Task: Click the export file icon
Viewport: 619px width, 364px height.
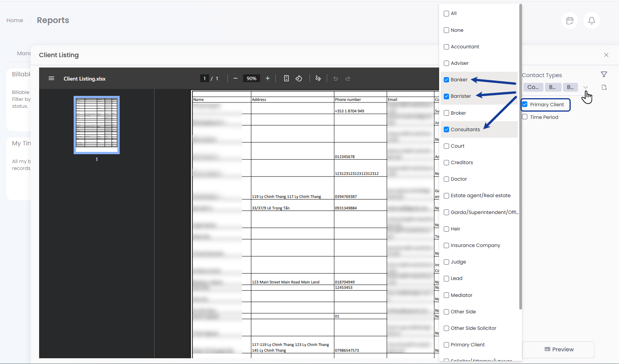Action: (x=604, y=87)
